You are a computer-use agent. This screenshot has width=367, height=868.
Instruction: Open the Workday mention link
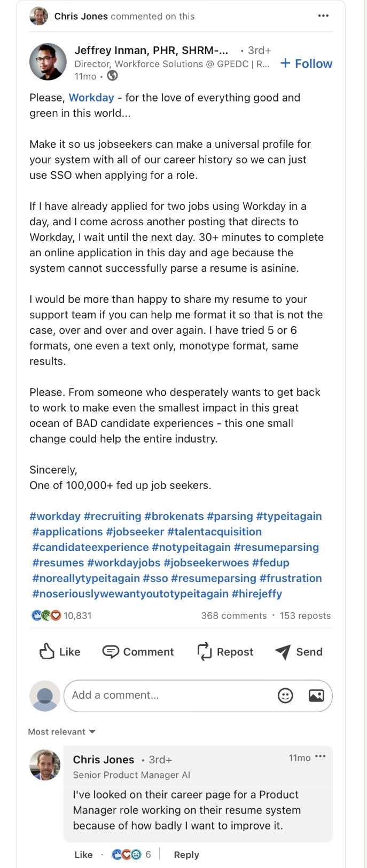[x=91, y=98]
